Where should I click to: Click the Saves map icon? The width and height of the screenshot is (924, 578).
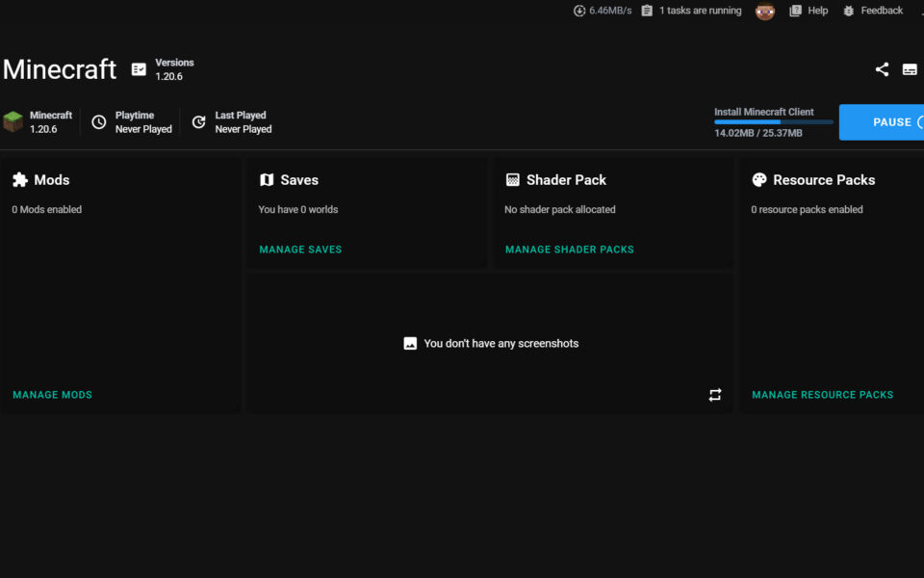(267, 180)
